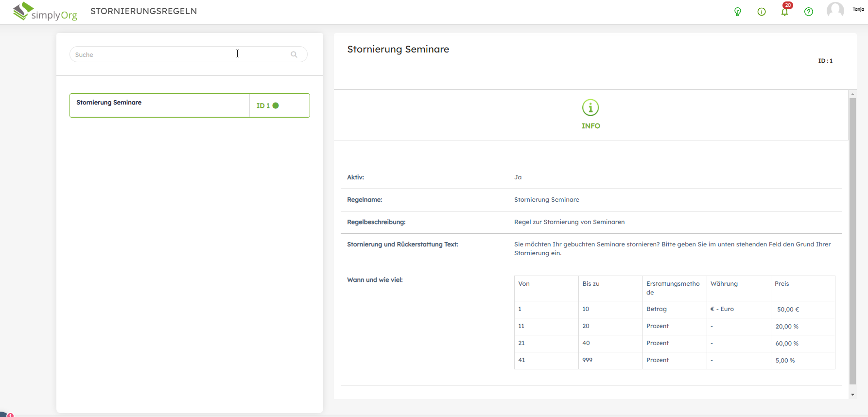The height and width of the screenshot is (417, 868).
Task: Open the help question mark icon
Action: (809, 12)
